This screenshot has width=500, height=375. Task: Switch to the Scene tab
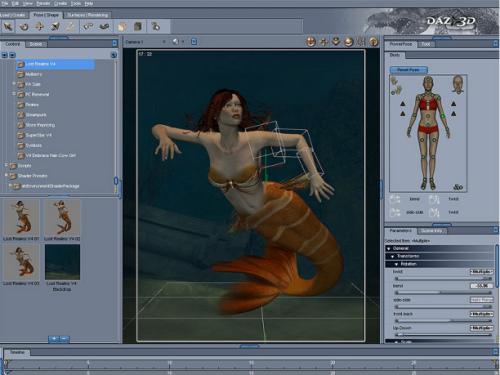point(36,44)
